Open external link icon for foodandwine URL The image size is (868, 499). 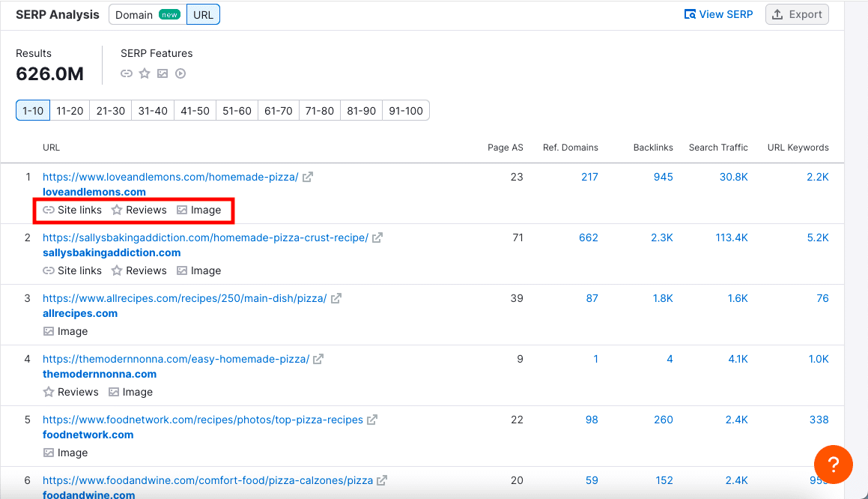382,481
